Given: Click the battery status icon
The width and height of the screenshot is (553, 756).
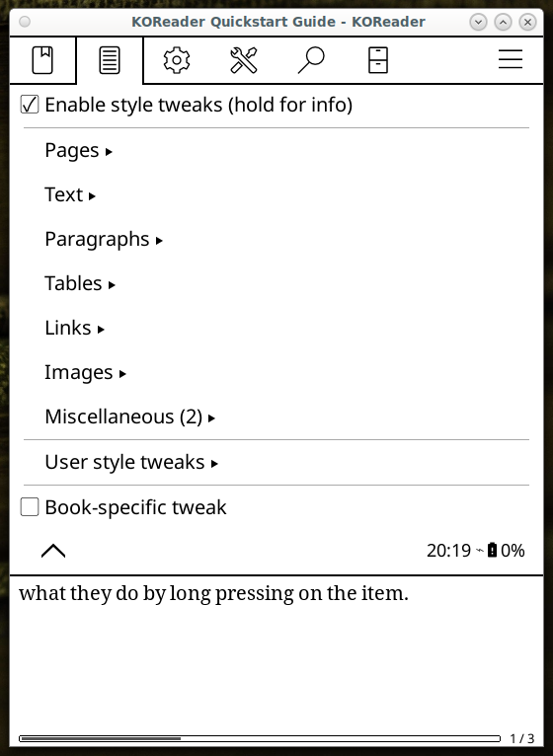Looking at the screenshot, I should pyautogui.click(x=492, y=550).
